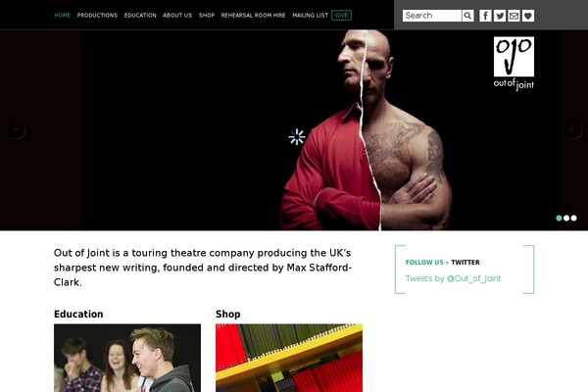Viewport: 588px width, 392px height.
Task: Select the second carousel dot
Action: coord(566,218)
